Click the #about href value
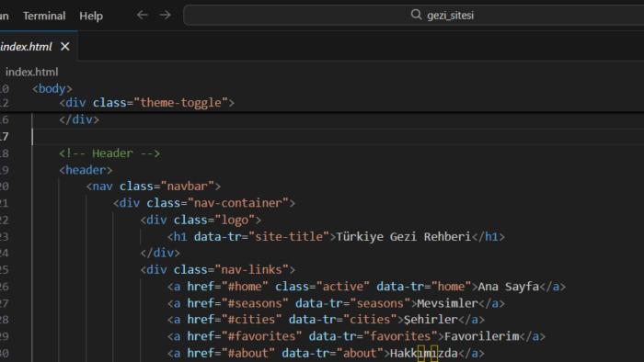644x362 pixels. pos(248,353)
